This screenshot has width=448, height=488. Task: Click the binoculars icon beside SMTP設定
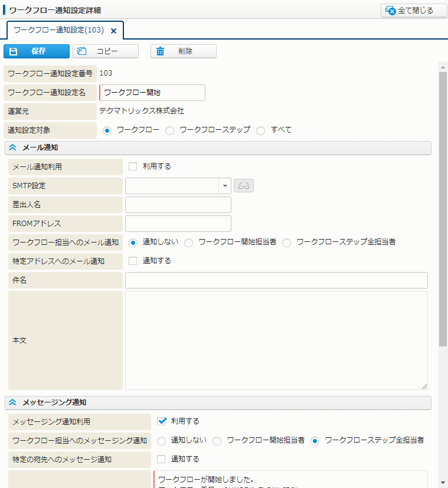pyautogui.click(x=244, y=186)
